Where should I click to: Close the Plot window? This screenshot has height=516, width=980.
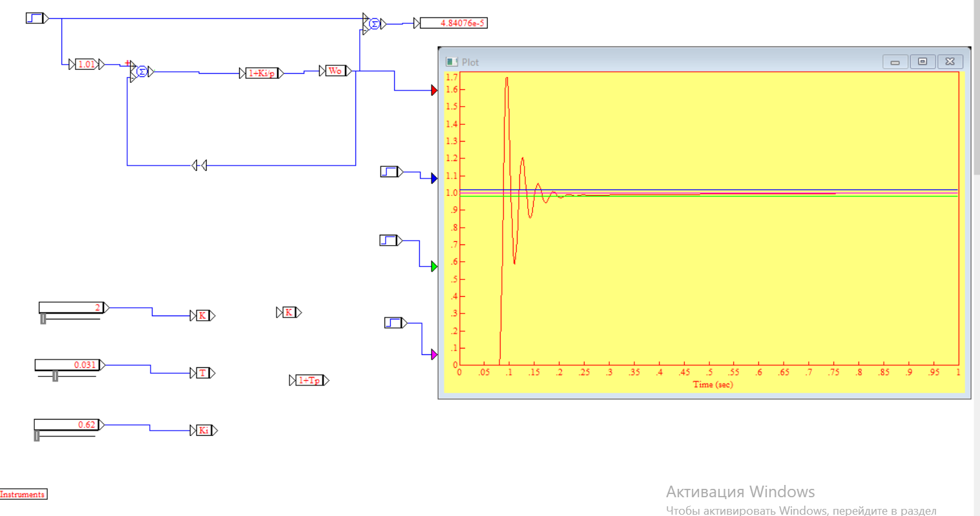click(x=950, y=61)
